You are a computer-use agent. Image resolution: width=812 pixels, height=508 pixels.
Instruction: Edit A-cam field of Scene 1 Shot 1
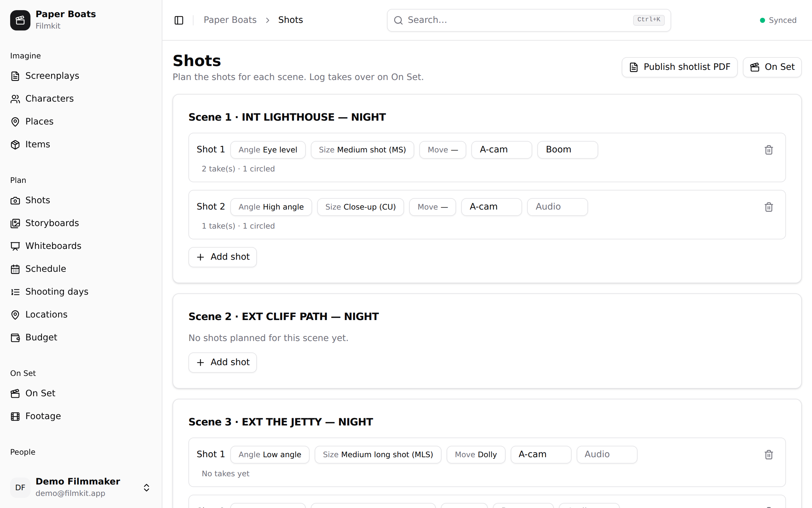tap(501, 150)
